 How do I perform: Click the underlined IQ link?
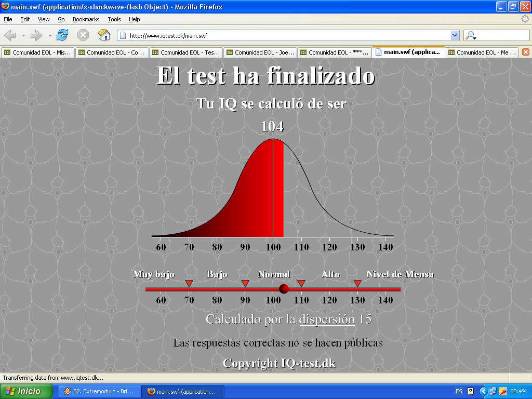pos(228,103)
